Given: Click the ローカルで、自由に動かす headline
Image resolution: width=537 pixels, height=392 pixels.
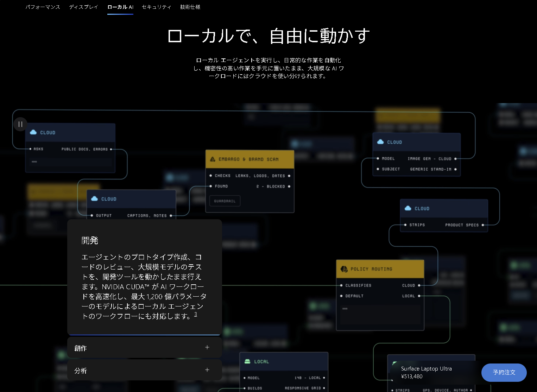Looking at the screenshot, I should pyautogui.click(x=268, y=36).
